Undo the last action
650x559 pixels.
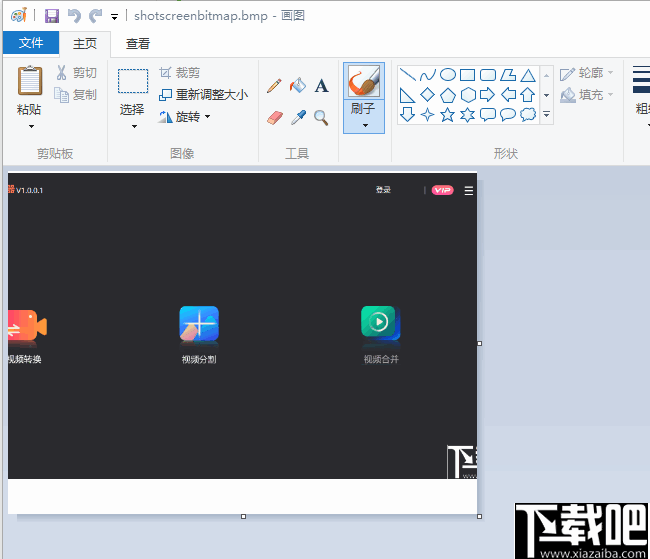(74, 16)
